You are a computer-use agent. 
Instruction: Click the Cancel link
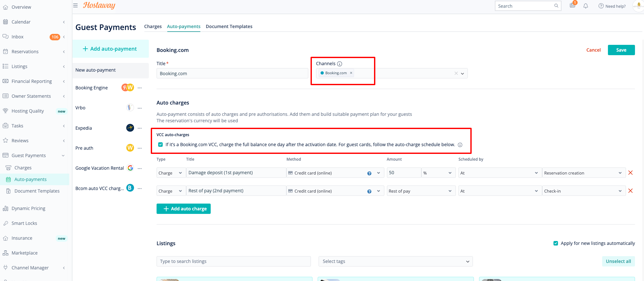click(x=593, y=50)
